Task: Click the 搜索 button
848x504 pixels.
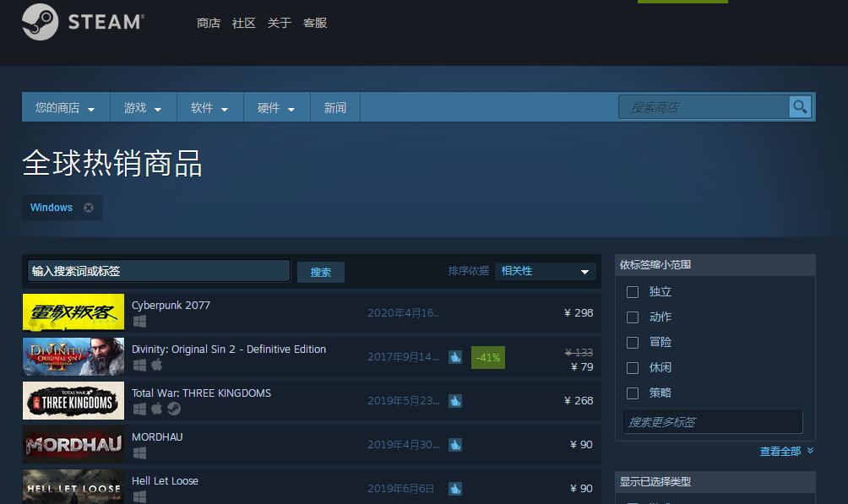Action: click(321, 272)
